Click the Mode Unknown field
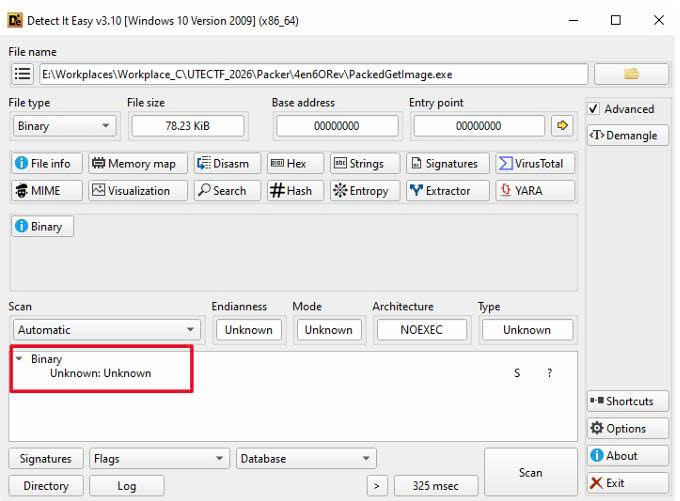Screen dimensions: 680x501 328,330
